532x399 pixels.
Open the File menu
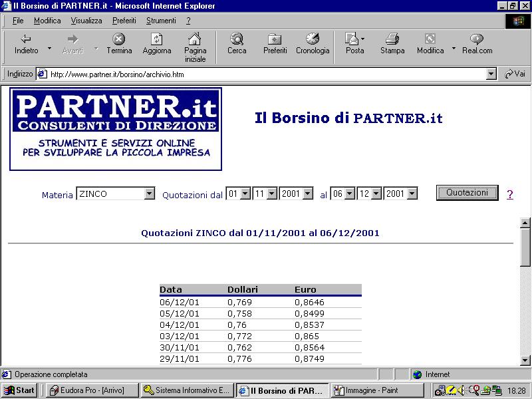(18, 21)
